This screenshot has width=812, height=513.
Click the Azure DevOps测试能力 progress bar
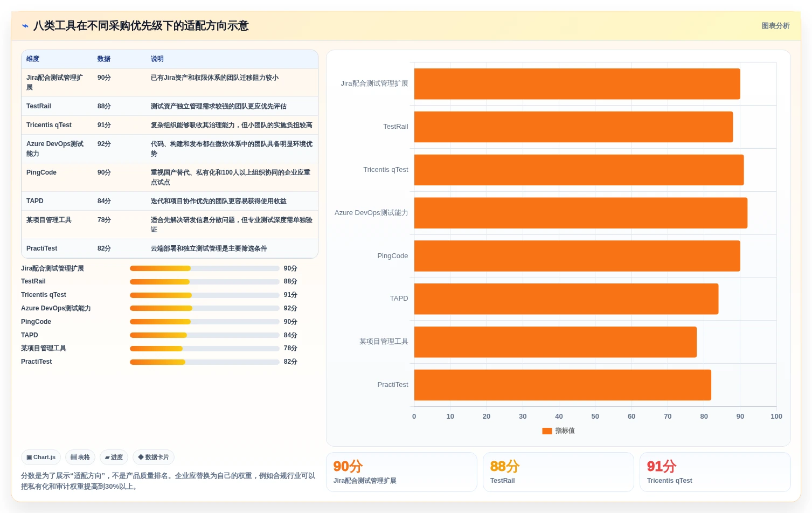tap(205, 308)
